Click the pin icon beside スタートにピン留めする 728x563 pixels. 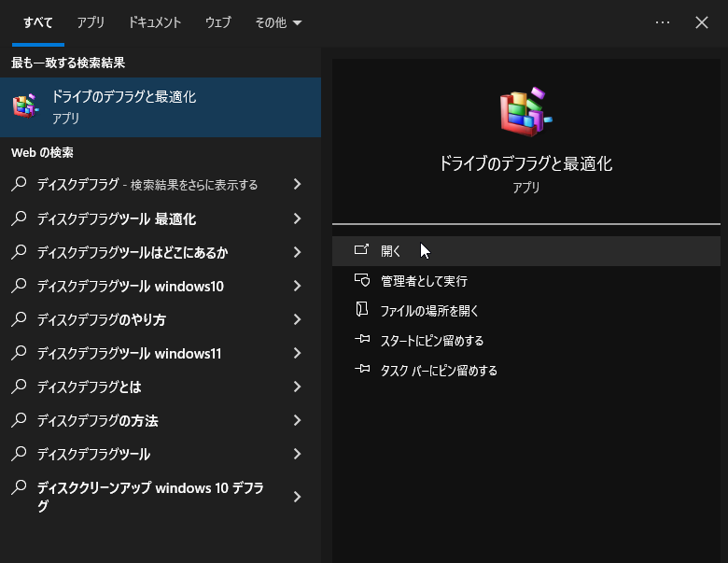pyautogui.click(x=362, y=340)
